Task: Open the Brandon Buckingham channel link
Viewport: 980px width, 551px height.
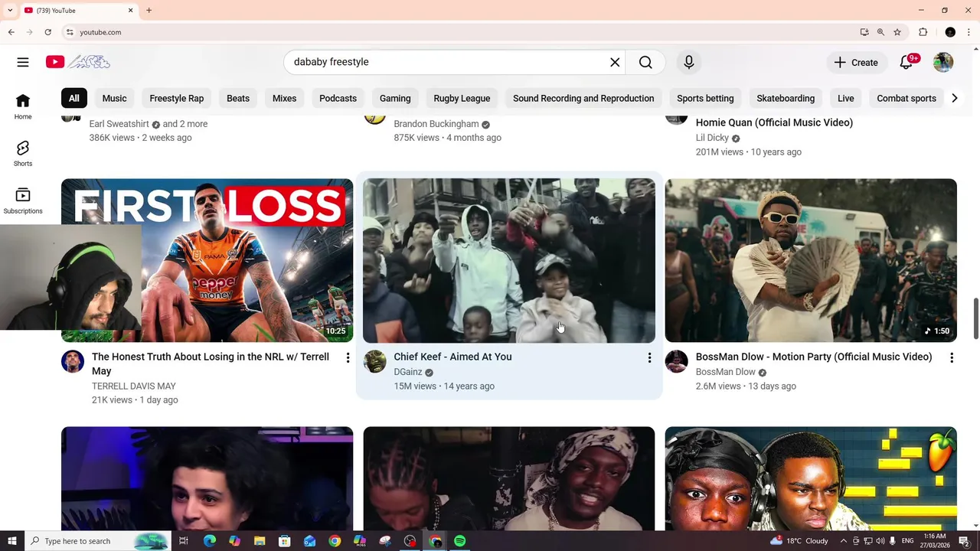Action: click(436, 124)
